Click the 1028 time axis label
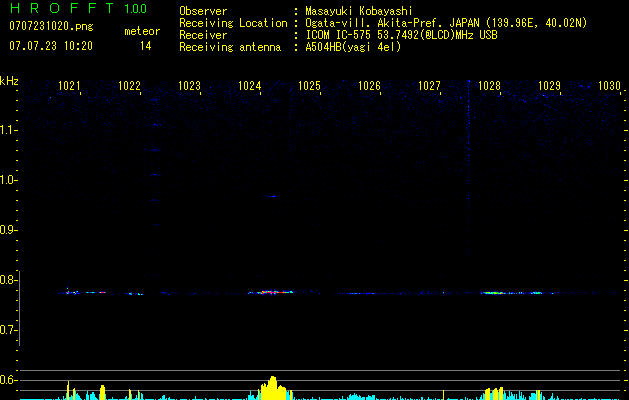Screen dimensions: 629x400 click(x=490, y=86)
